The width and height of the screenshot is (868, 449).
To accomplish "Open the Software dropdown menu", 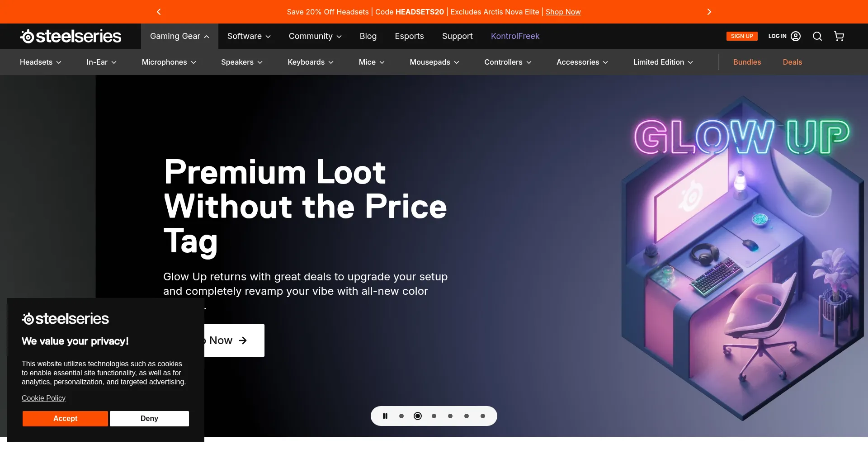I will [249, 36].
